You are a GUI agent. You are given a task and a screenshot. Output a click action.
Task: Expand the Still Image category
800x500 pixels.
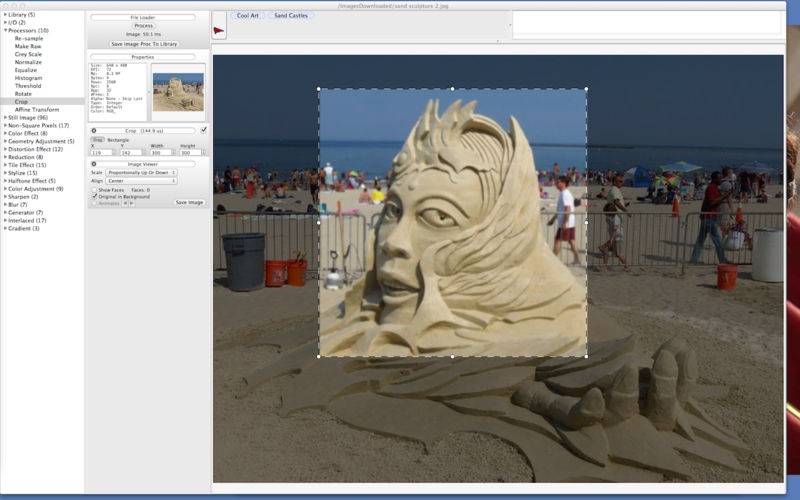pos(5,117)
